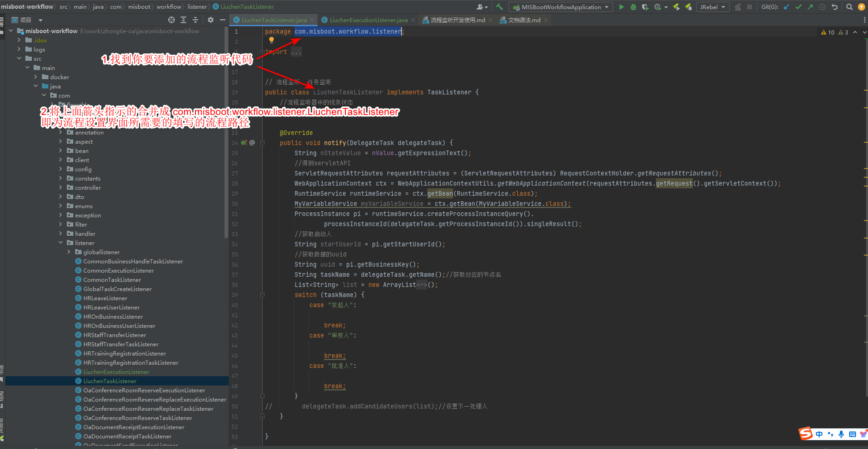Expand the logs folder
868x449 pixels.
point(19,49)
